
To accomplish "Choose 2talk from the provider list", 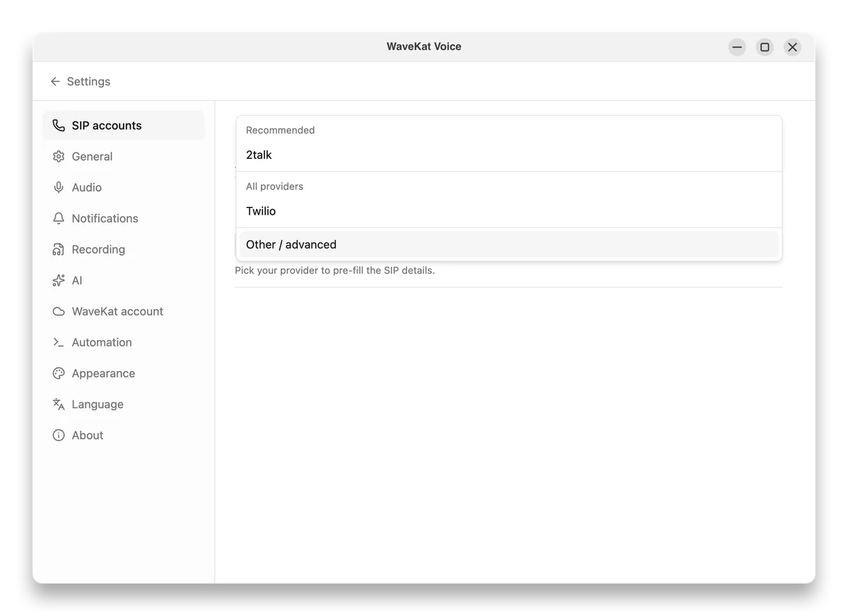I will (x=509, y=155).
